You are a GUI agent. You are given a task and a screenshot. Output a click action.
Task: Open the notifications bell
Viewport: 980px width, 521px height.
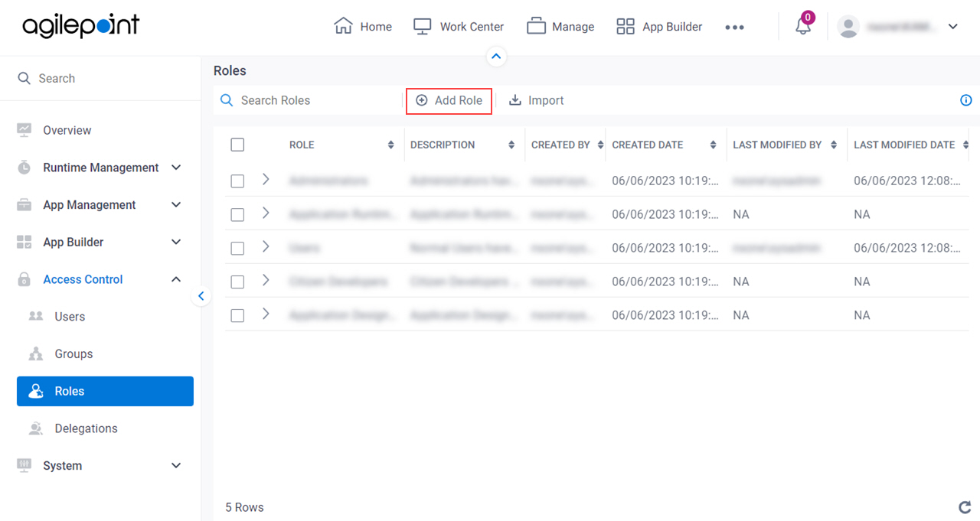pos(803,26)
